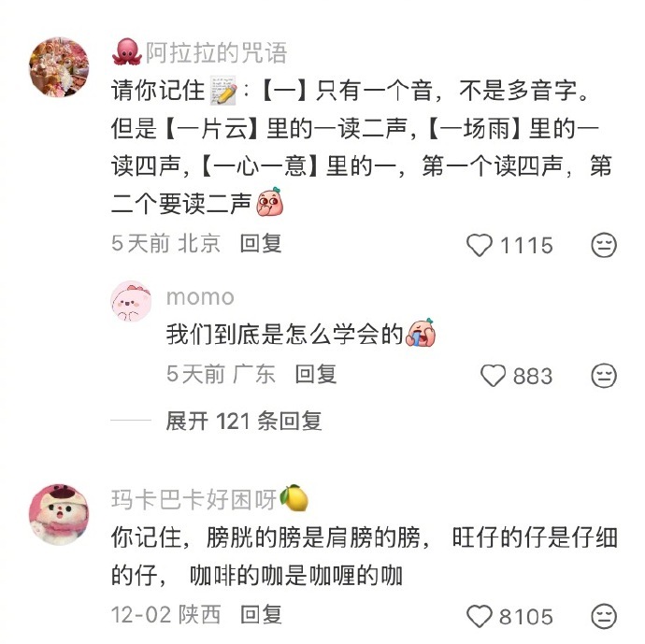Select reply text 我们到底是怎么学会的
The height and width of the screenshot is (644, 645).
285,334
